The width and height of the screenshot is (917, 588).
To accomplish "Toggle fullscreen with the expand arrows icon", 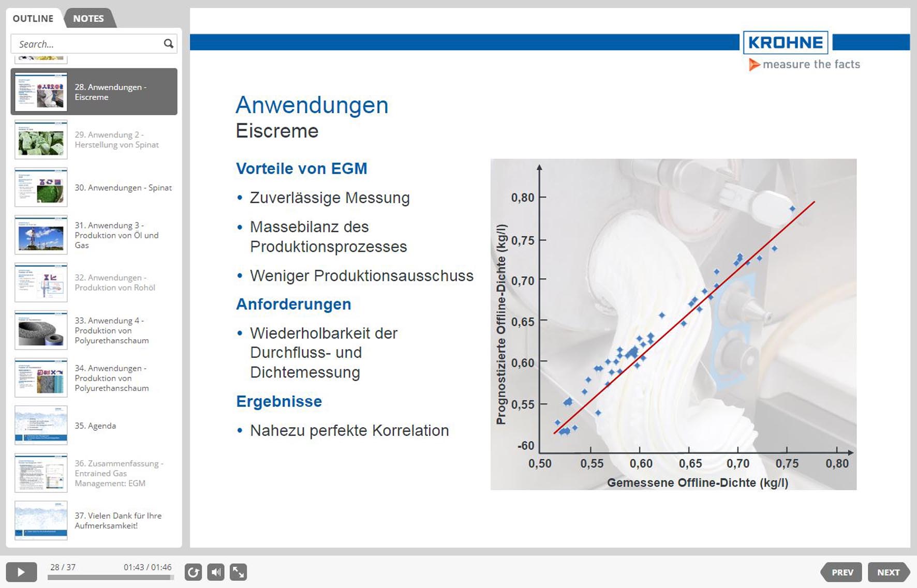I will 238,572.
